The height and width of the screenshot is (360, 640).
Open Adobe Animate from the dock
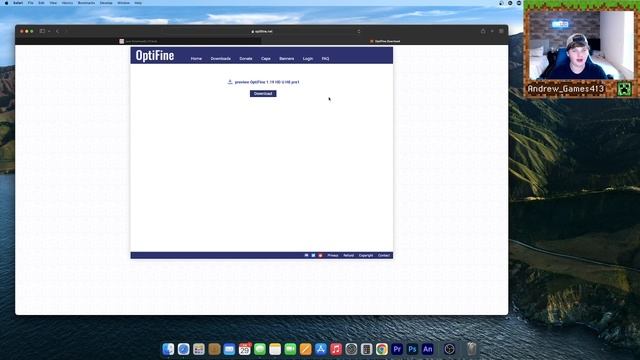click(x=427, y=349)
